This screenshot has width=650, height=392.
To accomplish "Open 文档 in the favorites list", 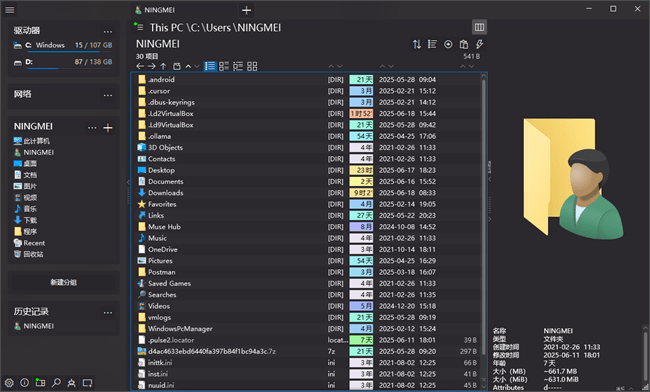I will pyautogui.click(x=25, y=175).
